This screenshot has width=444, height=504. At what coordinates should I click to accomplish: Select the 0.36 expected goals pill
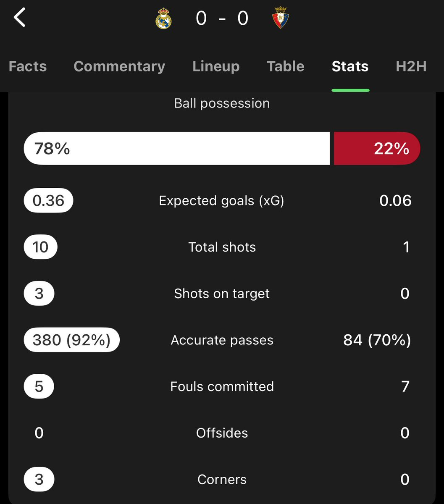49,200
